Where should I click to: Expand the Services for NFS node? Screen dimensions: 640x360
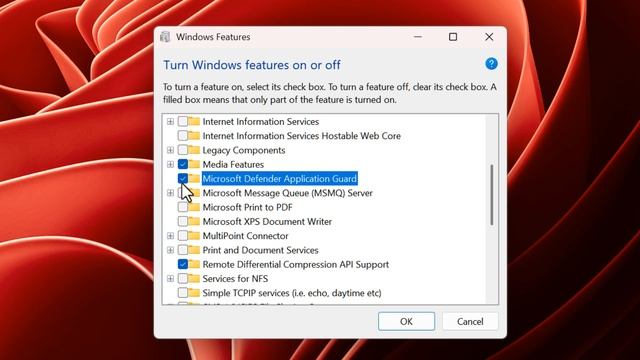170,279
